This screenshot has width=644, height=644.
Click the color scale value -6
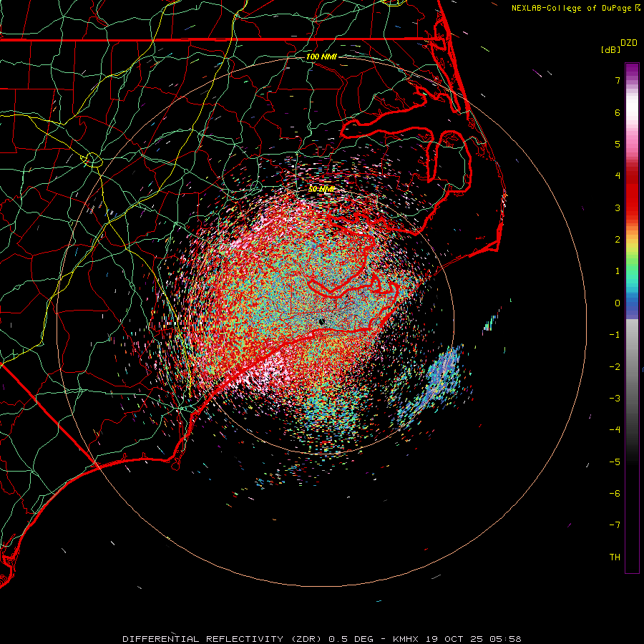point(615,494)
